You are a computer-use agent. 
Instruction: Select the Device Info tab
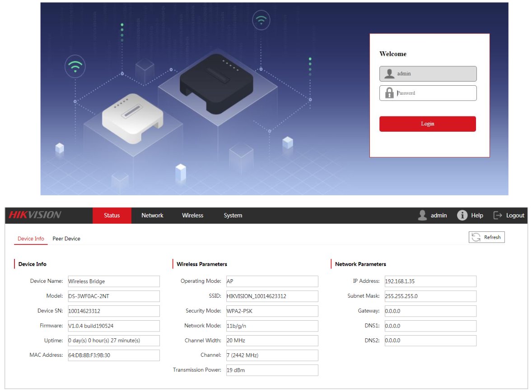pyautogui.click(x=31, y=239)
